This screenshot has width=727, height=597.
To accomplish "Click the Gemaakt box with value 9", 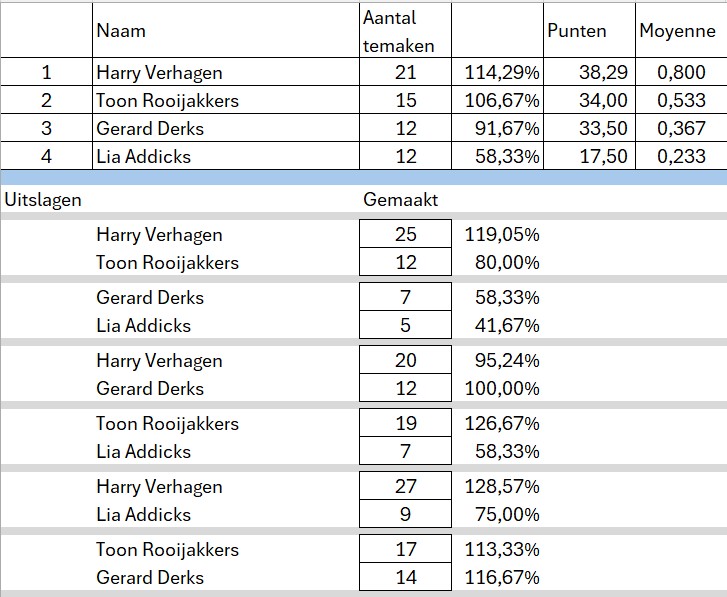I will 405,515.
